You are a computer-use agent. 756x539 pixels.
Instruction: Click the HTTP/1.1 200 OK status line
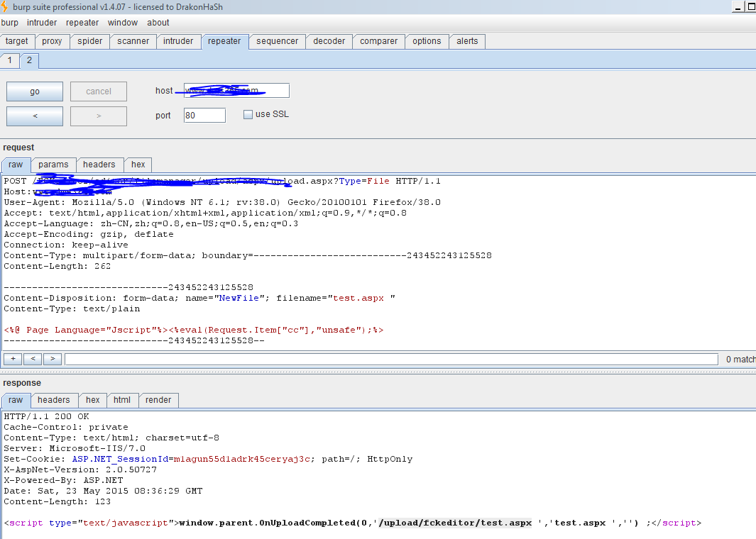(x=47, y=416)
